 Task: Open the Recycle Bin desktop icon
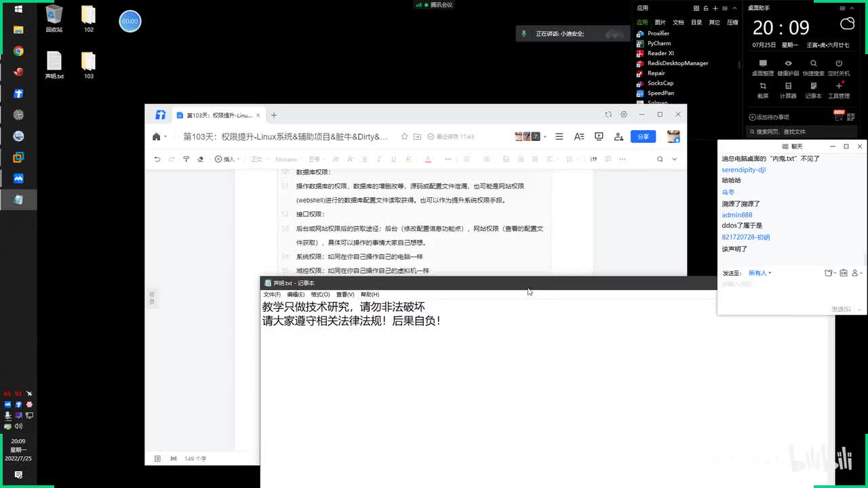click(54, 18)
